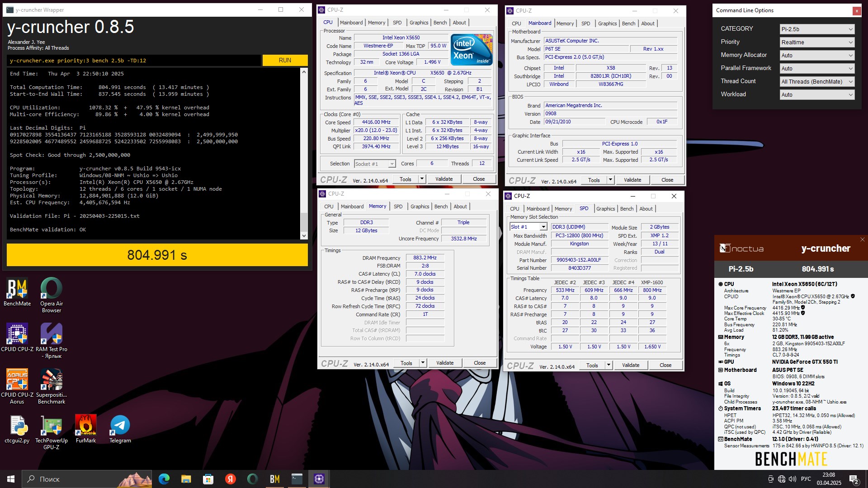Viewport: 868px width, 488px height.
Task: Open the CATEGORY dropdown showing Pi-2.5b
Action: (x=817, y=29)
